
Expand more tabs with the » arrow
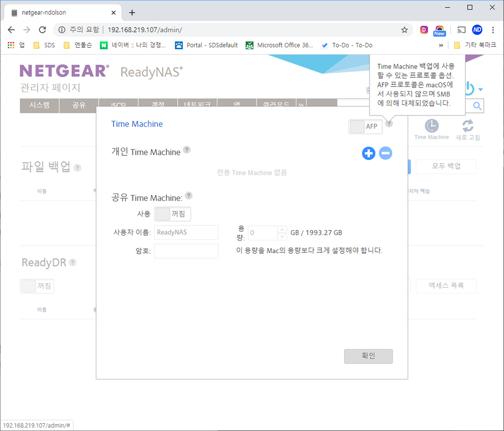point(301,103)
